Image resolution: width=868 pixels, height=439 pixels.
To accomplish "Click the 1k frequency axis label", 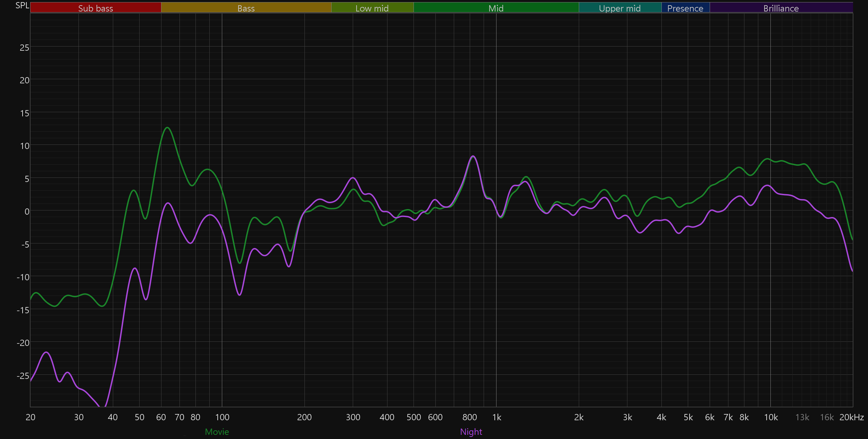I will click(x=496, y=417).
